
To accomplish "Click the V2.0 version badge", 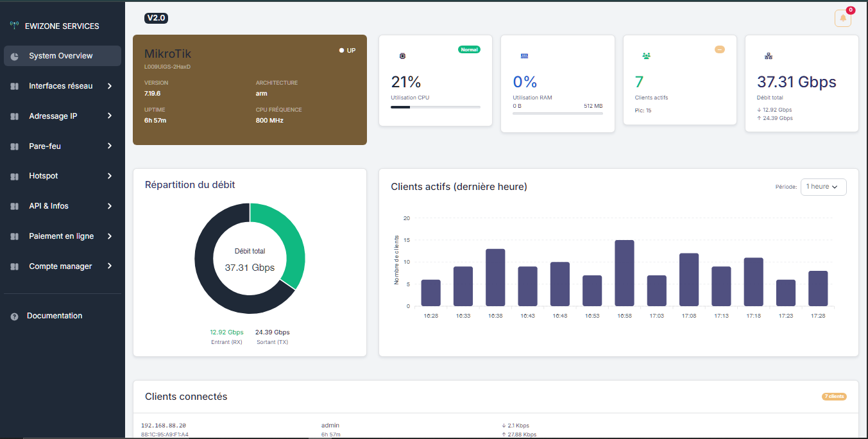I will coord(156,19).
